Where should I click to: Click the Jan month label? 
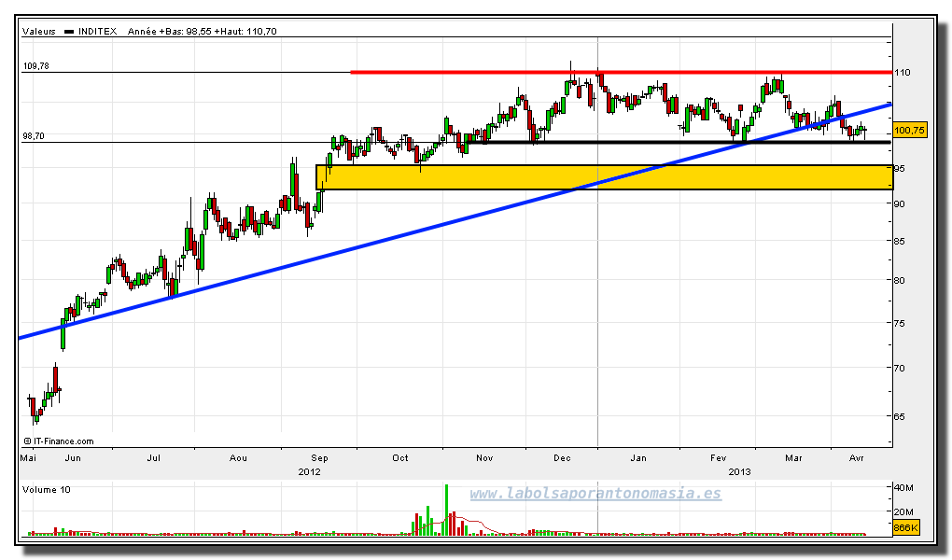(638, 458)
